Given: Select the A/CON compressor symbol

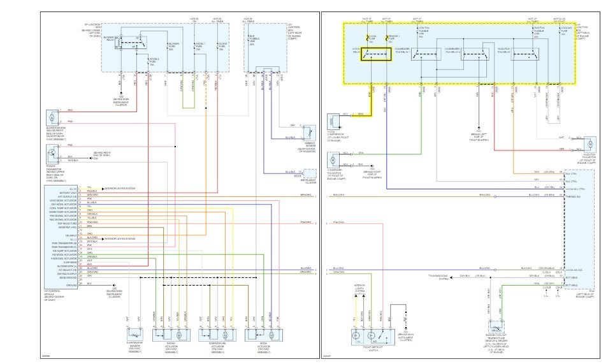Looking at the screenshot, I should coord(333,122).
